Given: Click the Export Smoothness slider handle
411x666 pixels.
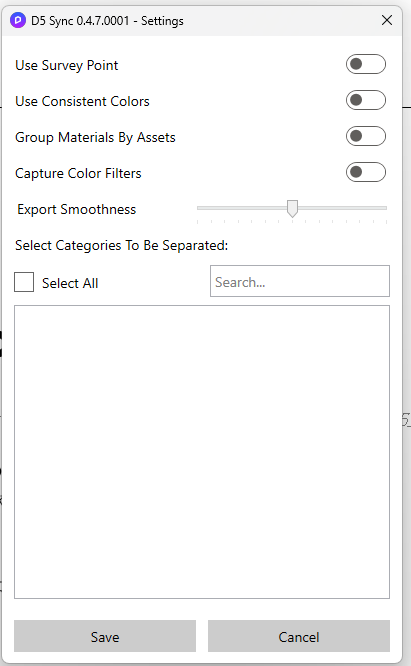Looking at the screenshot, I should (x=292, y=209).
